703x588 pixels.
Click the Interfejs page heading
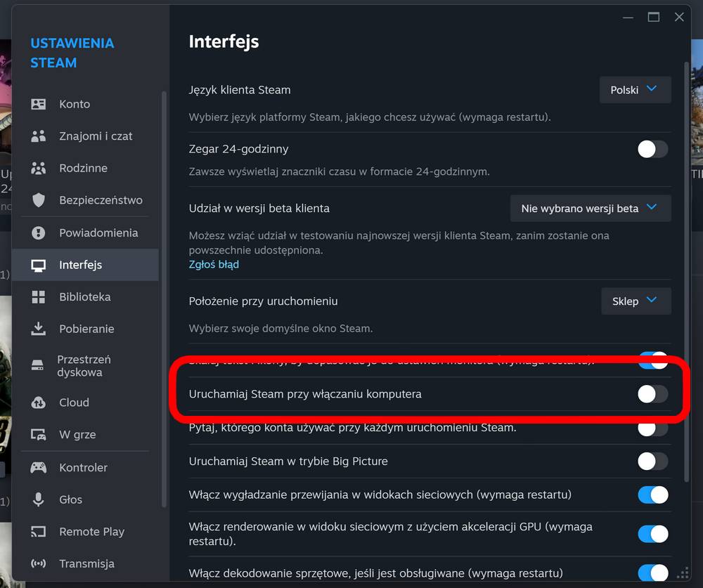click(224, 41)
